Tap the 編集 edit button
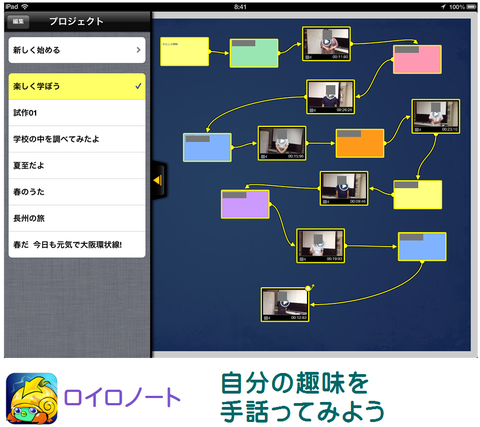Viewport: 480px width, 427px height. click(x=18, y=22)
